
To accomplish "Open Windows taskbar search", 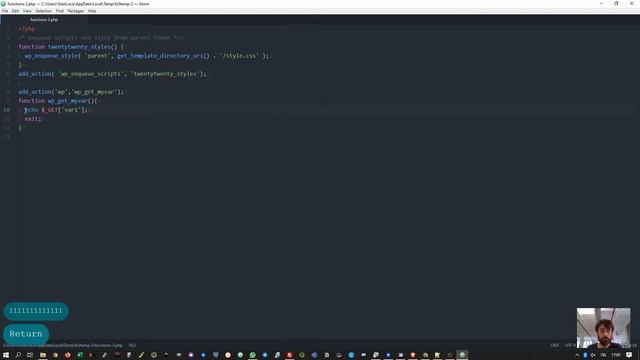I will [18, 355].
